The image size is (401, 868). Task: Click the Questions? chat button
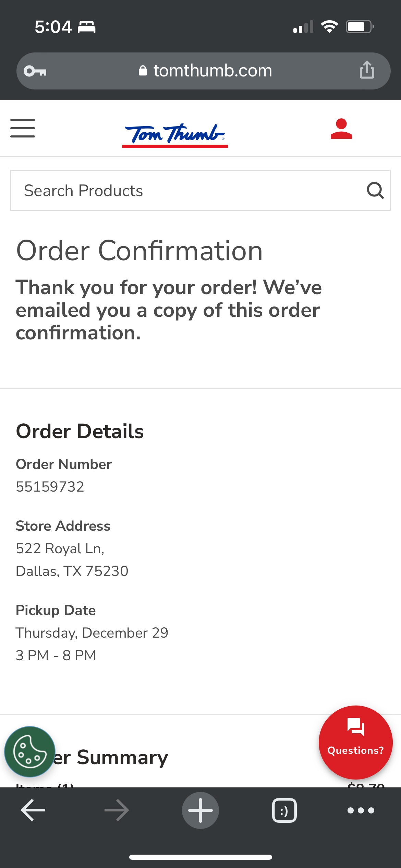pos(355,742)
